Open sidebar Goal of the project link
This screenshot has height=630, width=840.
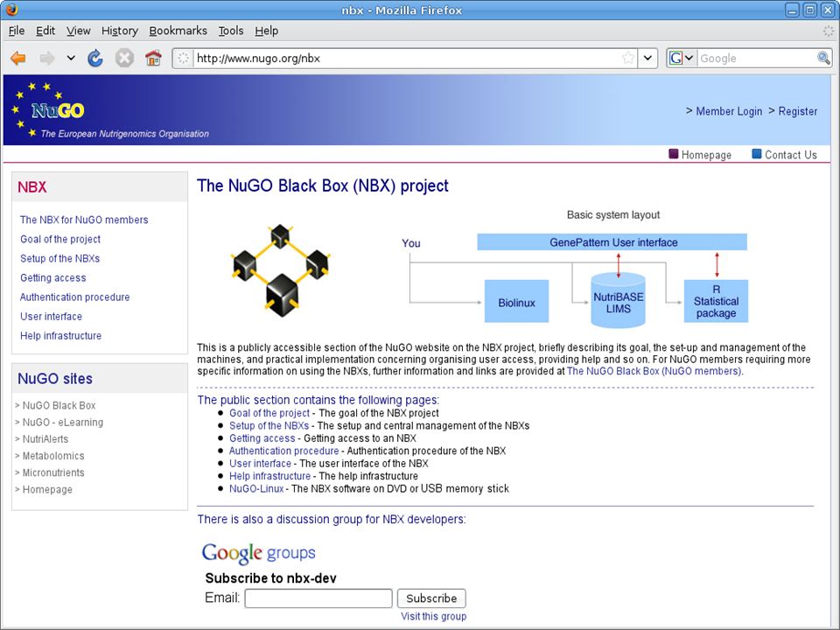click(x=60, y=239)
